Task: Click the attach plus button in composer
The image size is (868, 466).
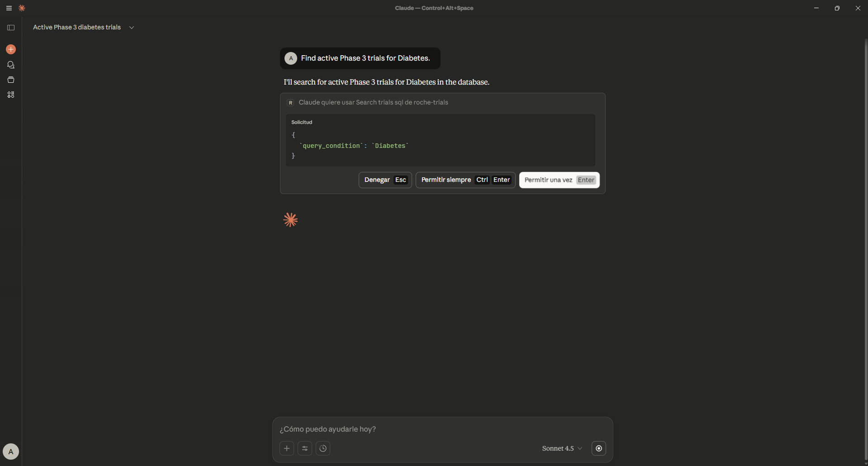Action: coord(287,448)
